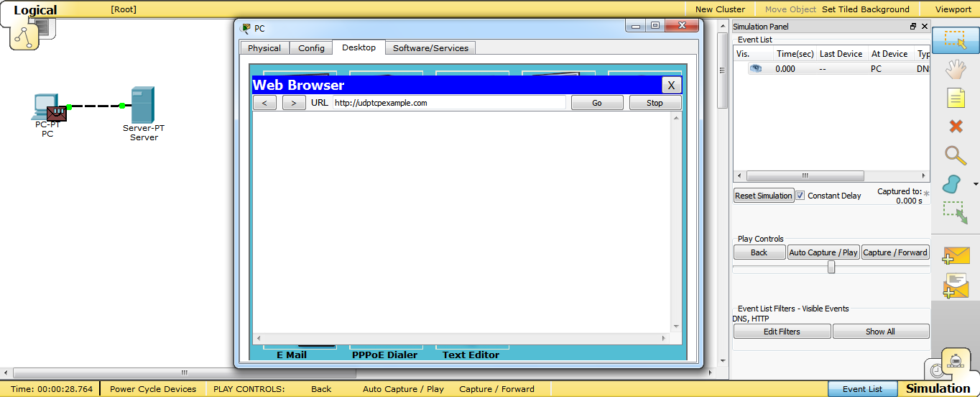Click the Simulation mode stopwatch icon
Viewport: 980px width, 397px height.
tap(956, 360)
